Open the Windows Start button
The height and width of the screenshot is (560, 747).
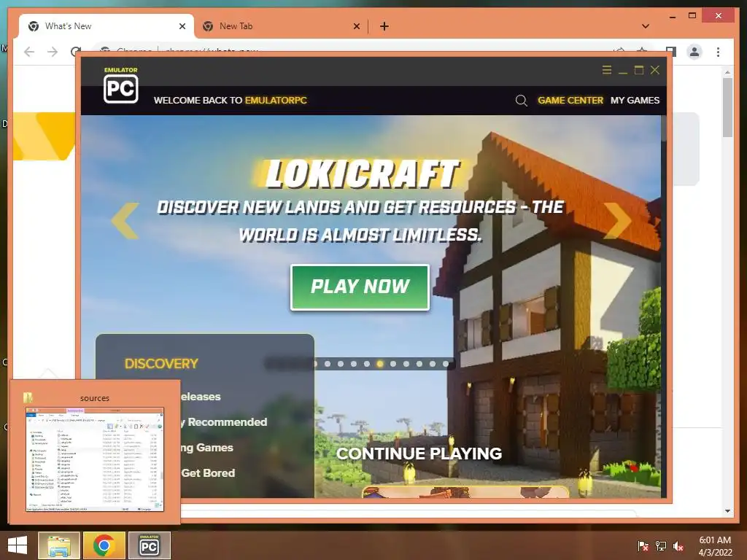pos(18,545)
